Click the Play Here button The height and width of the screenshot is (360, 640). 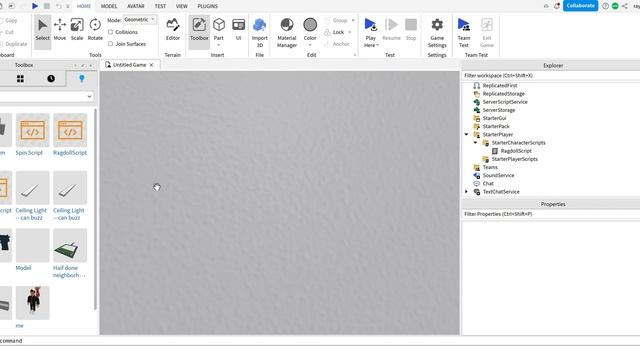tap(371, 33)
